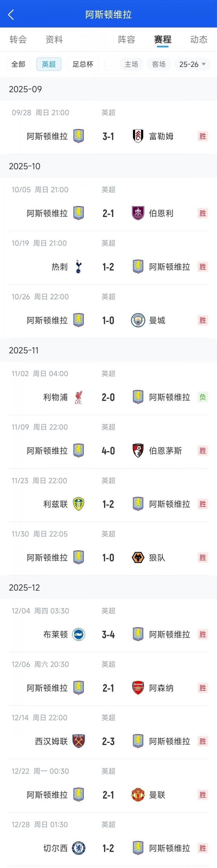The width and height of the screenshot is (217, 868).
Task: Tap the Manchester City crest
Action: (138, 320)
